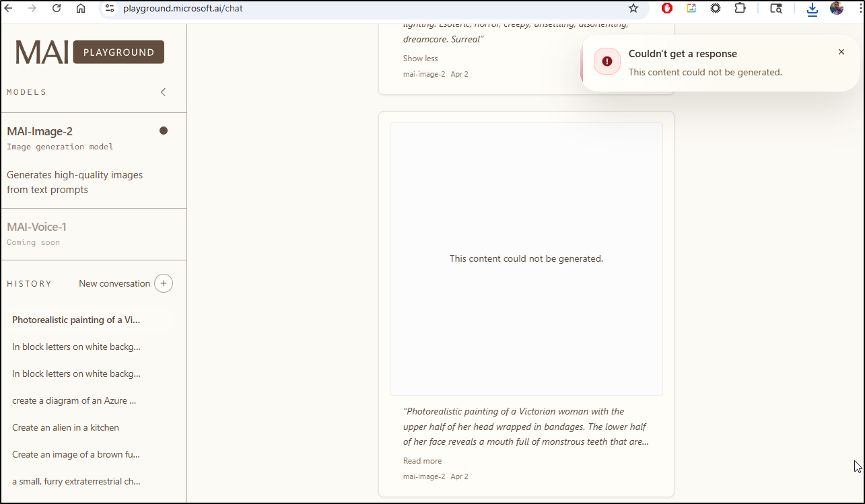
Task: Click the MAI Playground logo
Action: pos(90,52)
